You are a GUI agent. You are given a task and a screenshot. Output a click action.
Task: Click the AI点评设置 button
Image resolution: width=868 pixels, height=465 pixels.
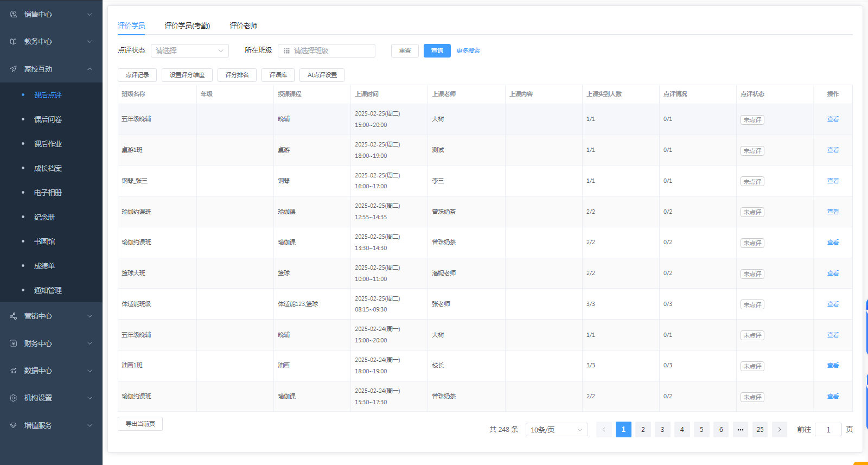click(x=322, y=75)
